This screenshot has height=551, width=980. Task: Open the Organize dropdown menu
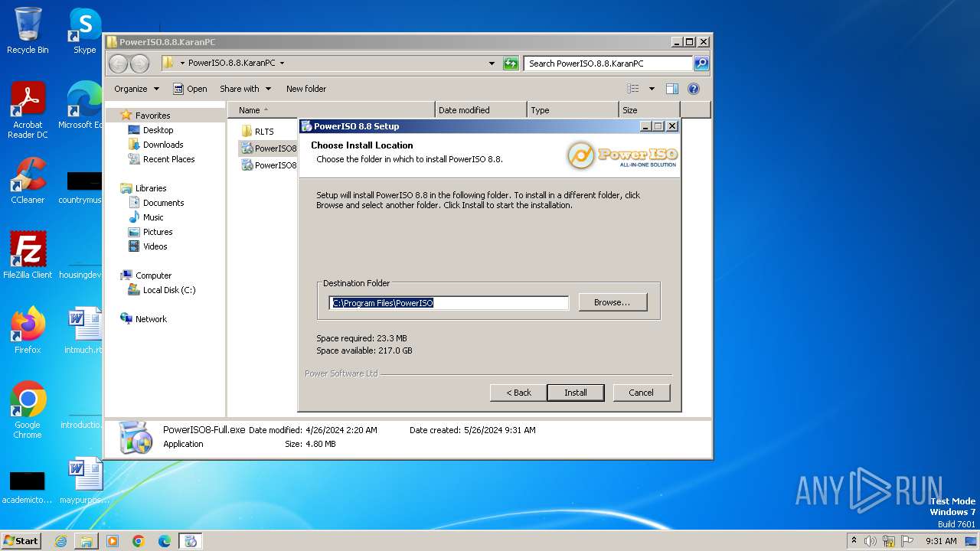136,89
